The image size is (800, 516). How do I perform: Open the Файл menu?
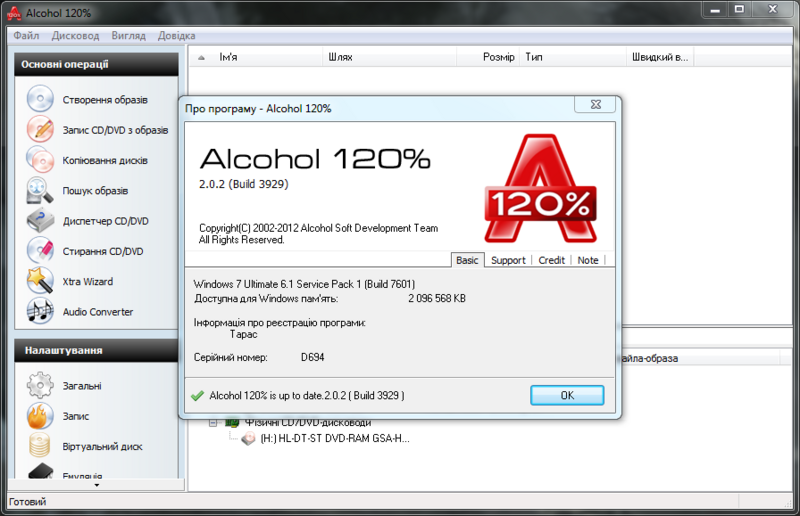27,35
